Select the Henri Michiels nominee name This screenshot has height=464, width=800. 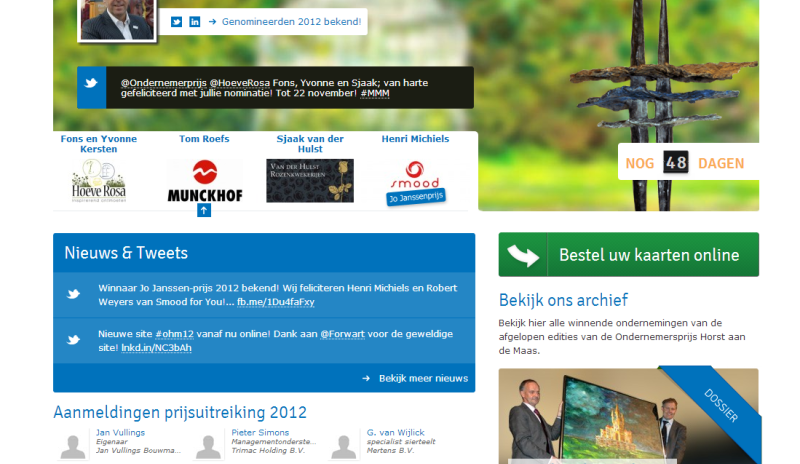coord(415,139)
